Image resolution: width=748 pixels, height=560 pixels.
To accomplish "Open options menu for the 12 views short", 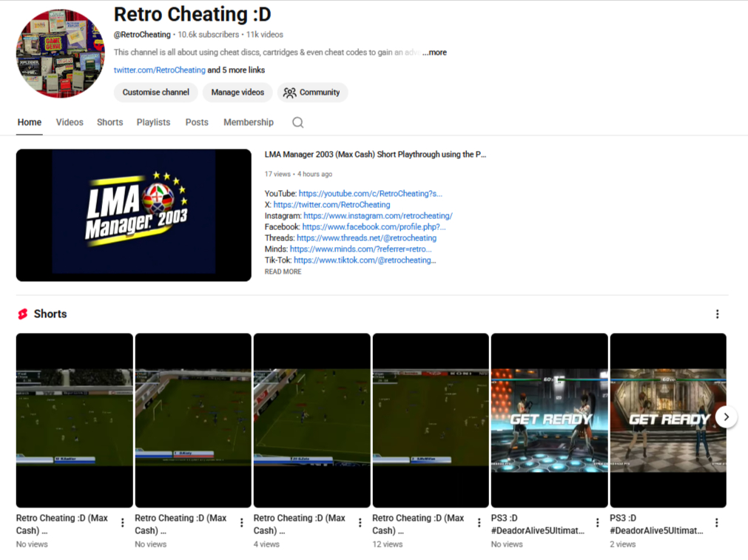I will pos(479,523).
